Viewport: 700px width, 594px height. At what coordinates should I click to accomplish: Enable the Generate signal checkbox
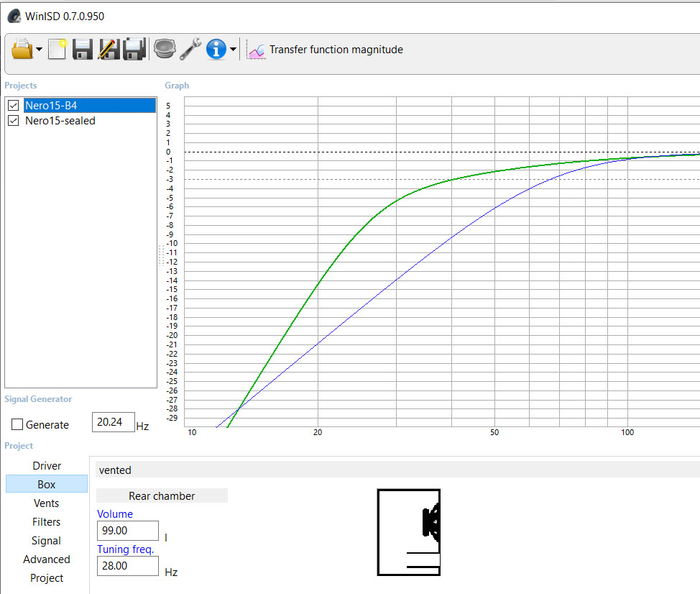[x=17, y=424]
